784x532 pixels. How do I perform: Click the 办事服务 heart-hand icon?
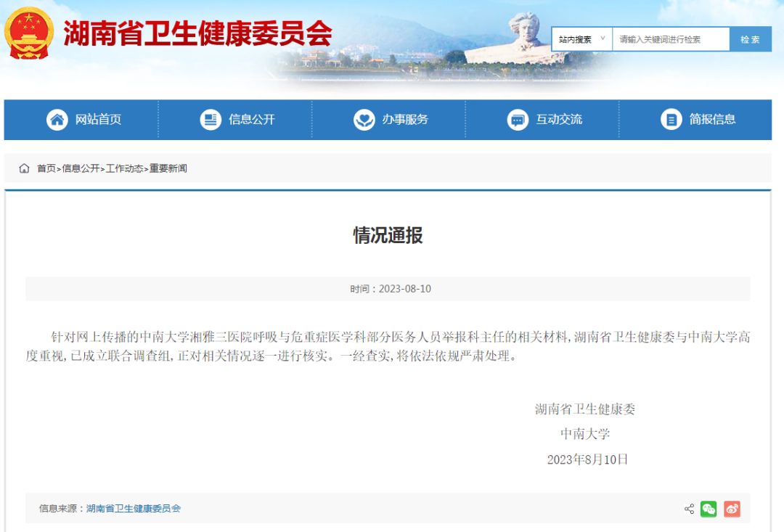click(364, 120)
